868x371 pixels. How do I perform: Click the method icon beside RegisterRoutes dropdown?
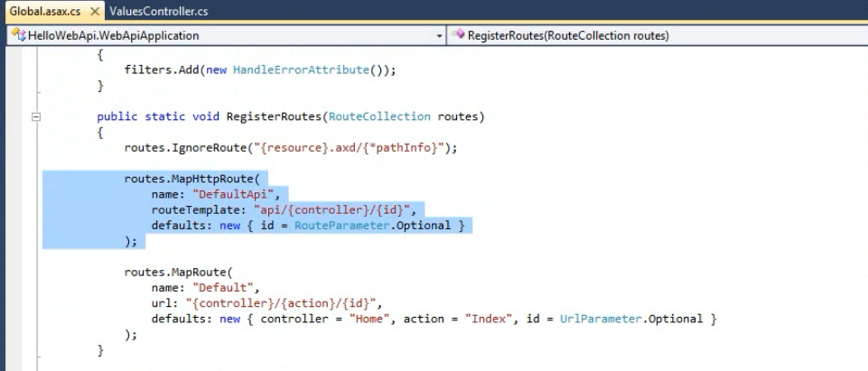pos(458,35)
